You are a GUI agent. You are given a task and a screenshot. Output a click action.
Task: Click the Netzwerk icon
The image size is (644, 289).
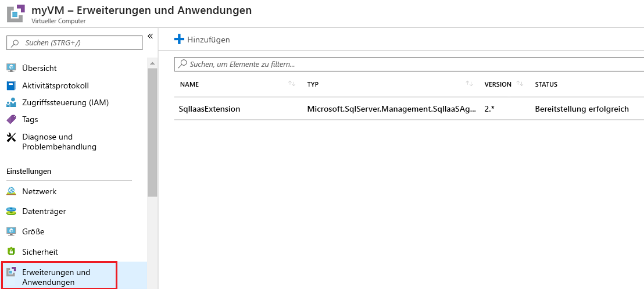tap(11, 191)
